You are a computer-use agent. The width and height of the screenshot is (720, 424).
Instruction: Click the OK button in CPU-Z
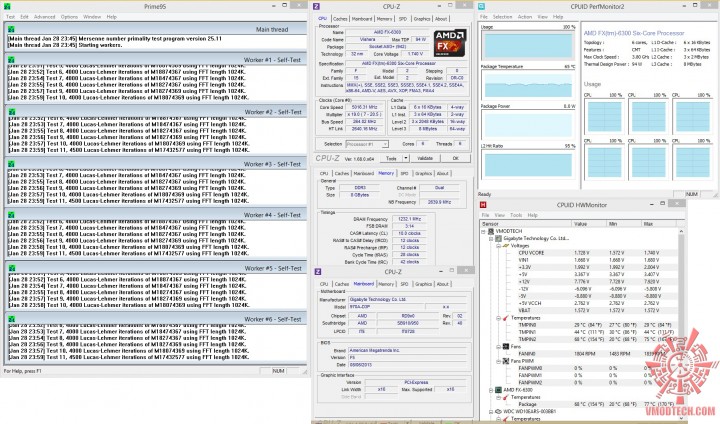[456, 158]
